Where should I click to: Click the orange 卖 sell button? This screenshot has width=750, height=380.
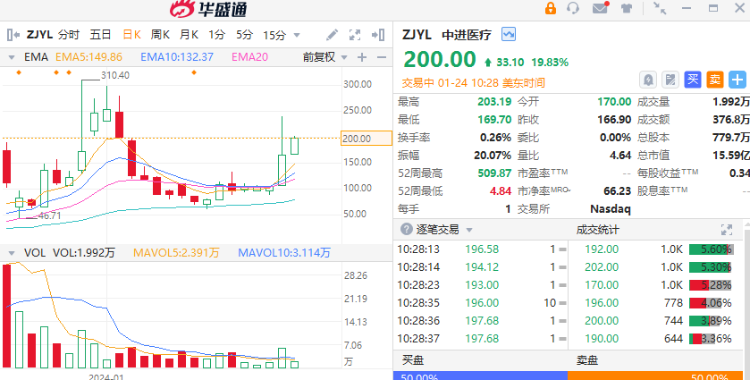[715, 79]
